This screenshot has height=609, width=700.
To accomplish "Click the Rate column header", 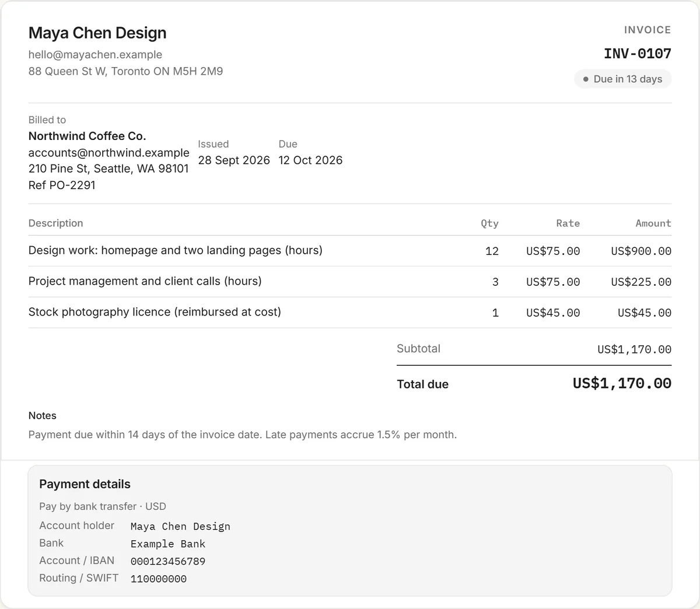I will [568, 223].
